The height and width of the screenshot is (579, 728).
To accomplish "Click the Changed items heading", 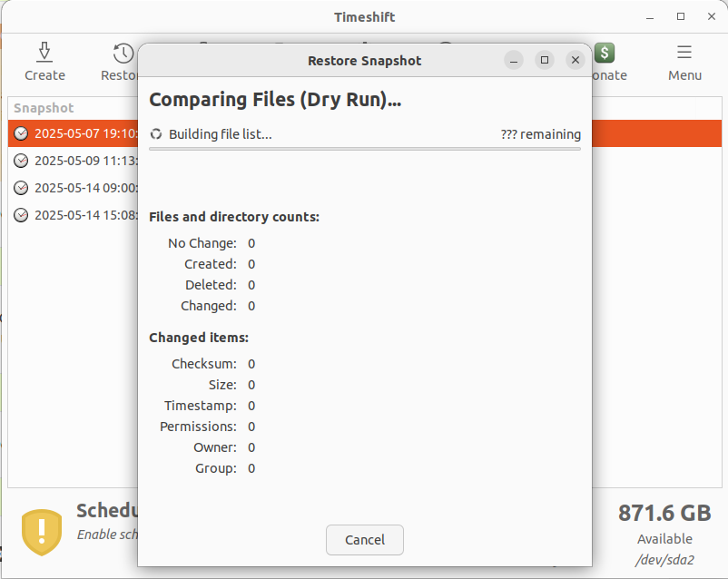I will (199, 338).
